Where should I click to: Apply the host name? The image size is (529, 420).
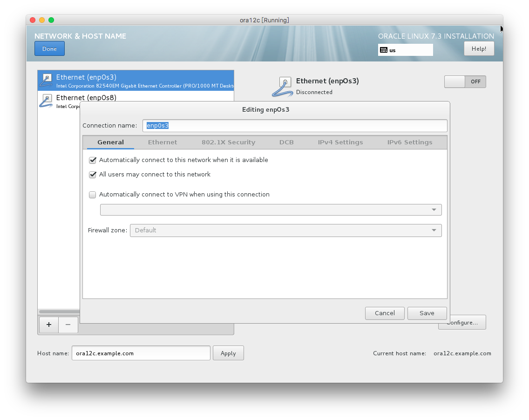(x=228, y=353)
